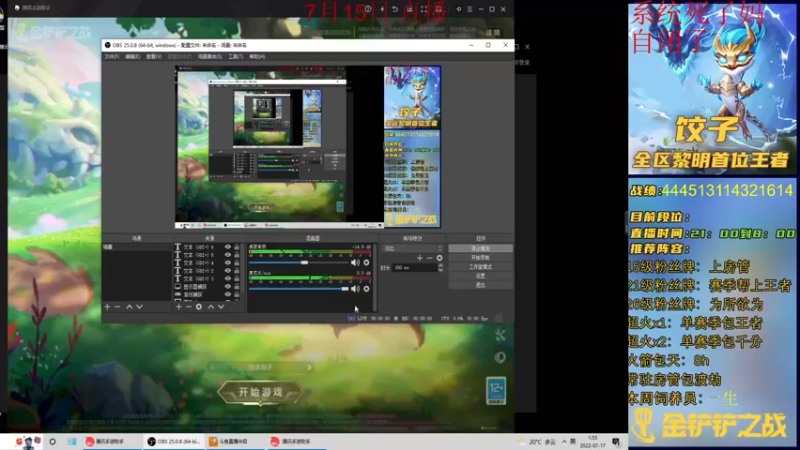
Task: Hide the 文本 (GDI+) 5 source
Action: tap(228, 255)
